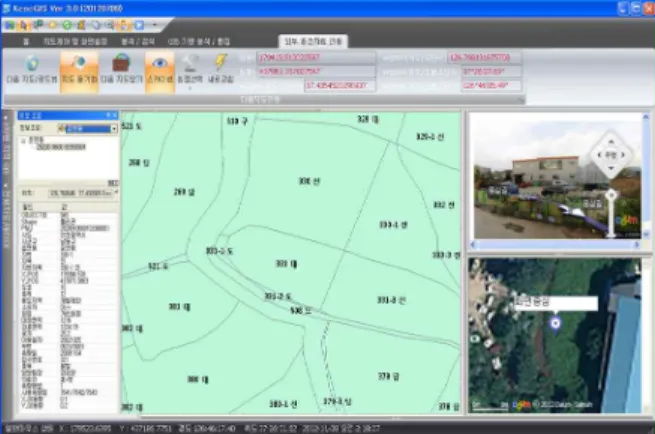Click the gray ribbon button beside the lightning bolt
This screenshot has width=655, height=434.
coord(190,69)
